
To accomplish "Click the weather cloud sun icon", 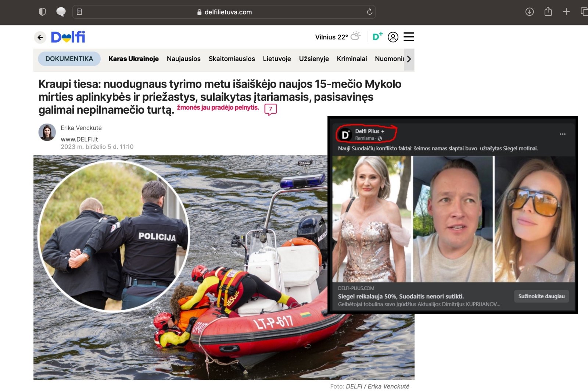I will pos(355,36).
